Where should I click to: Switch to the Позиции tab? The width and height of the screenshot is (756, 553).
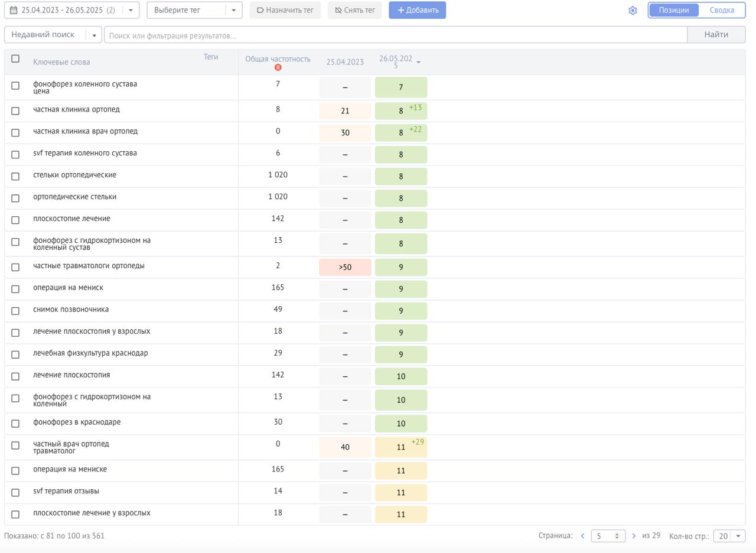click(673, 10)
